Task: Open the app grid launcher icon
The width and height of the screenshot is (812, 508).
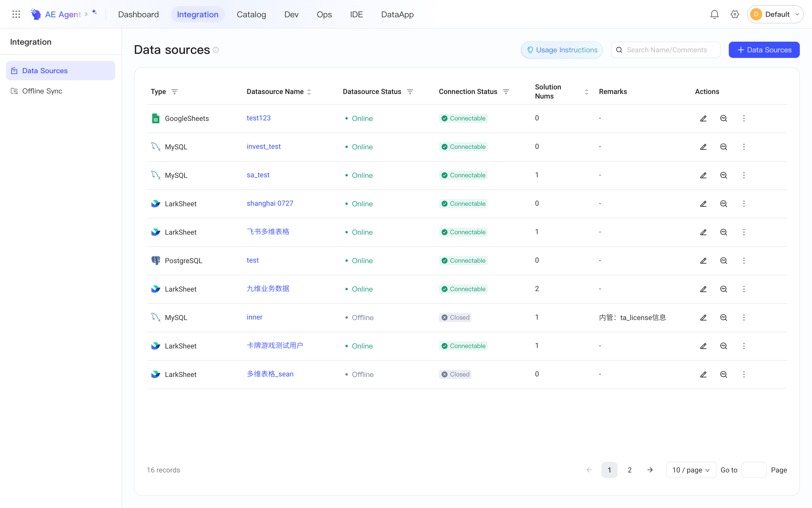Action: point(16,14)
